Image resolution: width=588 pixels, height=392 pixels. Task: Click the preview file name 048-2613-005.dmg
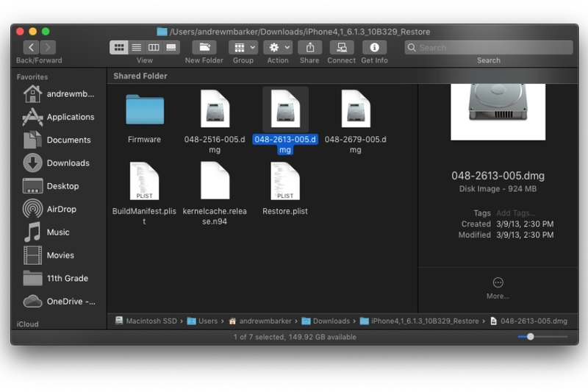pyautogui.click(x=498, y=176)
